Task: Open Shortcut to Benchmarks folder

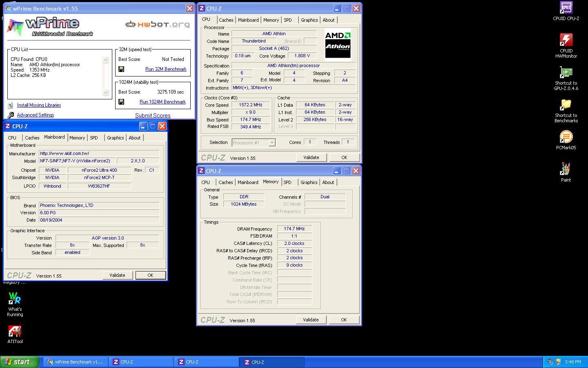Action: click(x=566, y=111)
